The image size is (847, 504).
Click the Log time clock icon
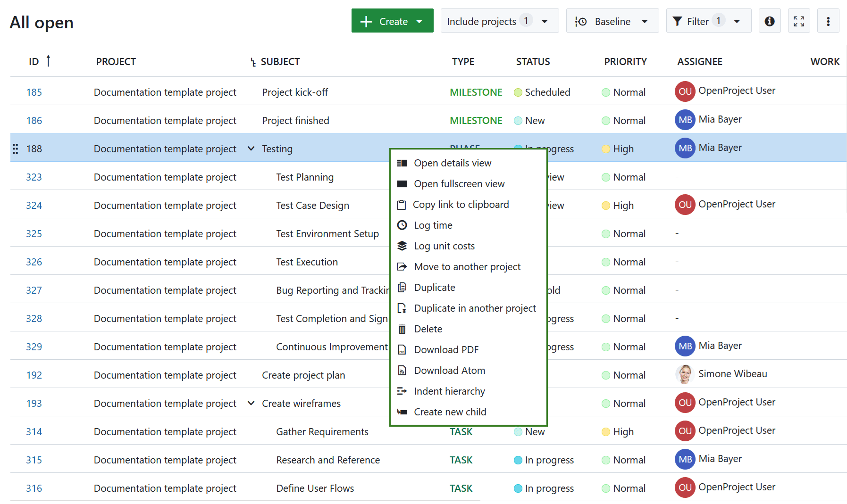pos(402,225)
